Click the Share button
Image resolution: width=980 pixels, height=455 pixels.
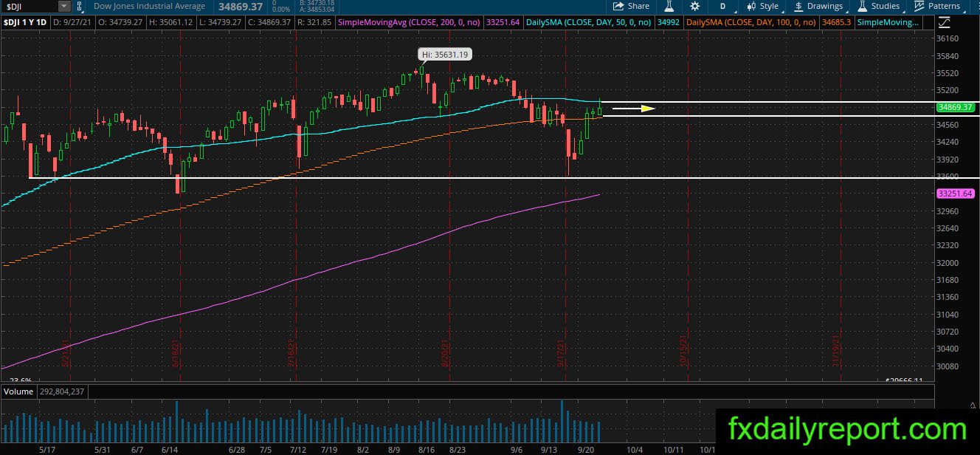coord(632,6)
